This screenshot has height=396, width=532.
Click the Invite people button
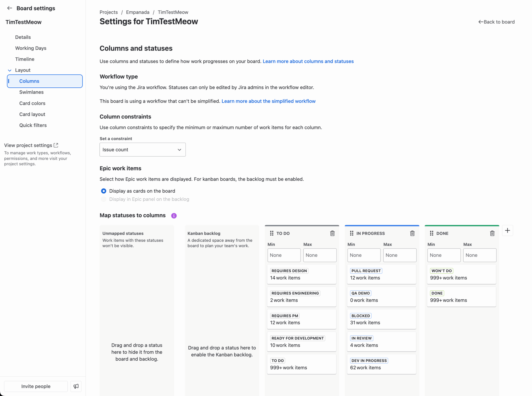click(36, 386)
